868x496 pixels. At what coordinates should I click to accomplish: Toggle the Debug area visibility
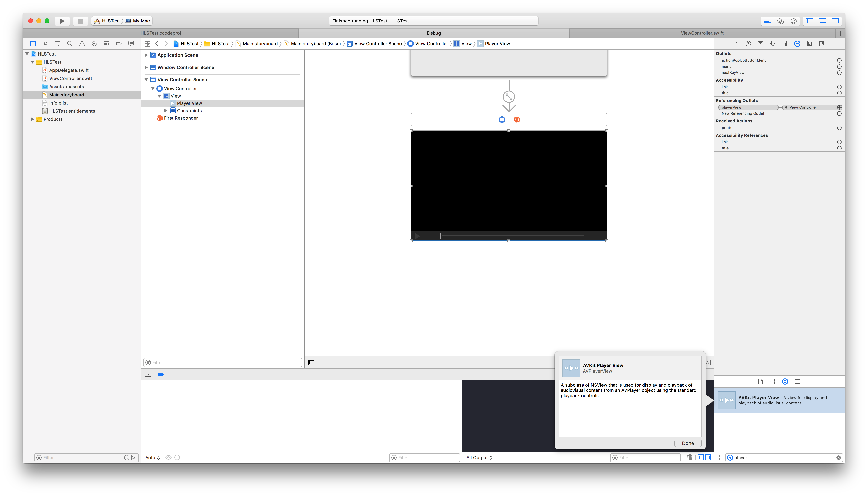pyautogui.click(x=823, y=21)
